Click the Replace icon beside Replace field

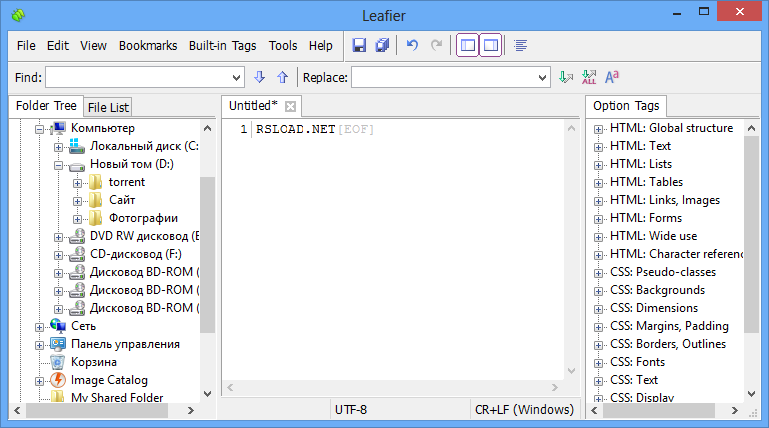tap(565, 77)
